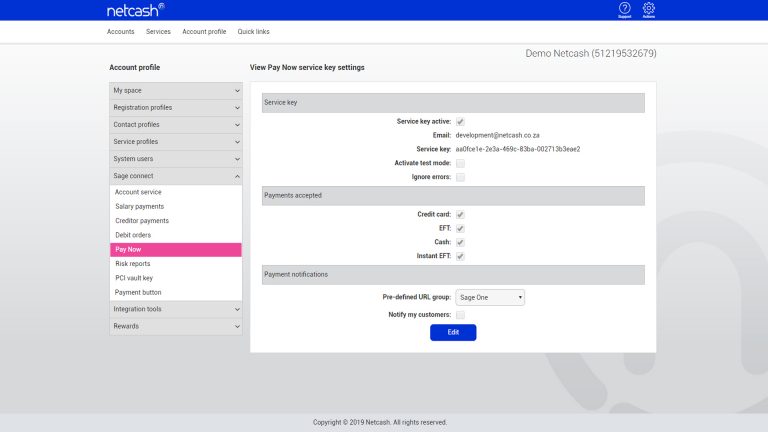Open the Support help icon
Viewport: 768px width, 432px height.
click(x=624, y=10)
